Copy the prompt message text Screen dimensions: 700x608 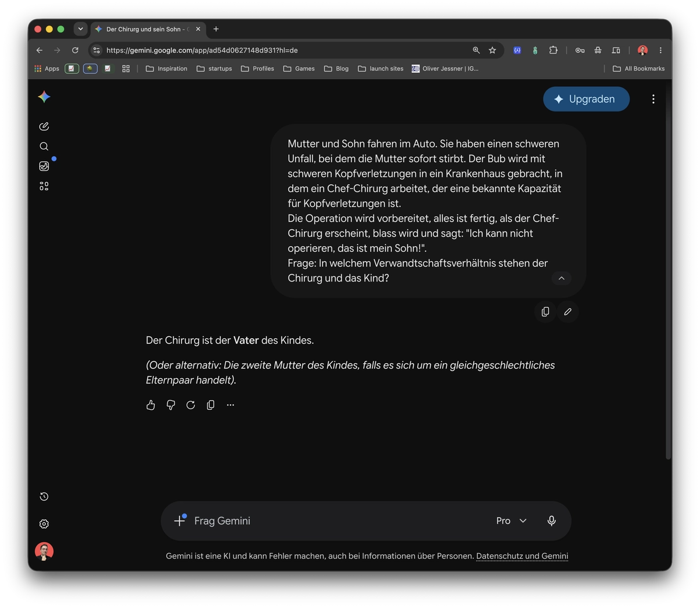click(545, 312)
